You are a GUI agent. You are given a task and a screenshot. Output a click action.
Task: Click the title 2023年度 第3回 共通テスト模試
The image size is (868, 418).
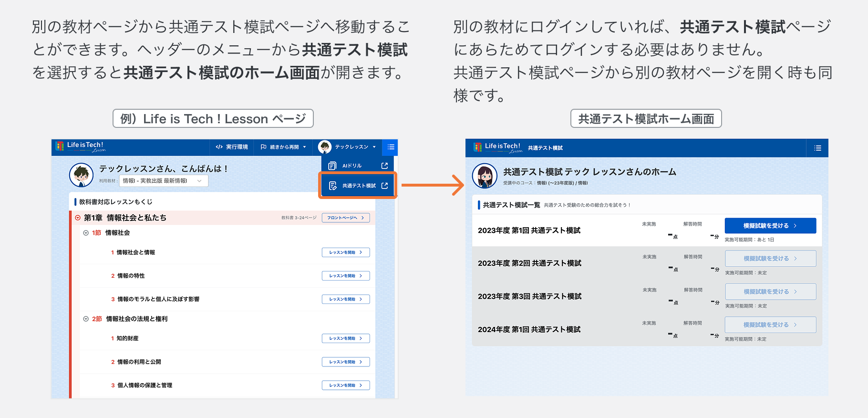[529, 296]
